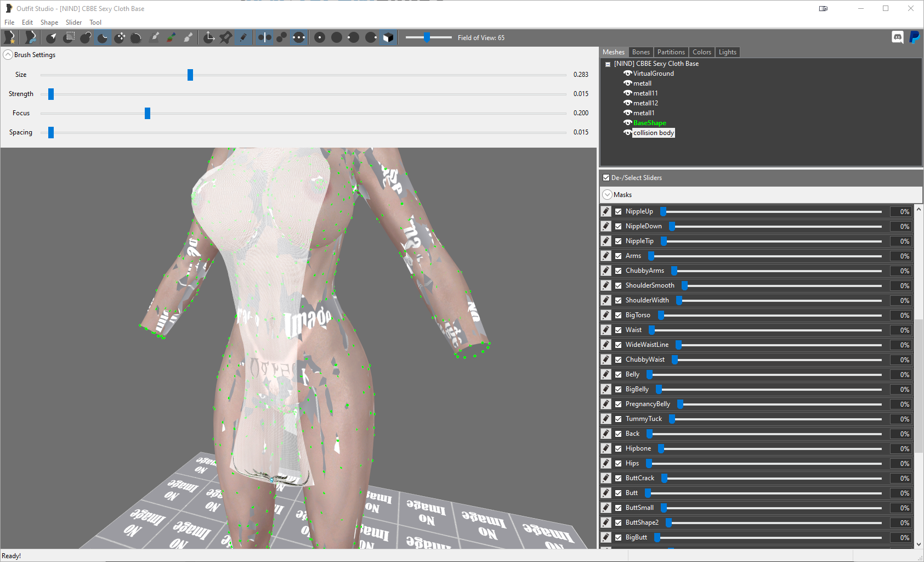Viewport: 924px width, 562px height.
Task: Uncheck the Belly slider checkbox
Action: [x=619, y=374]
